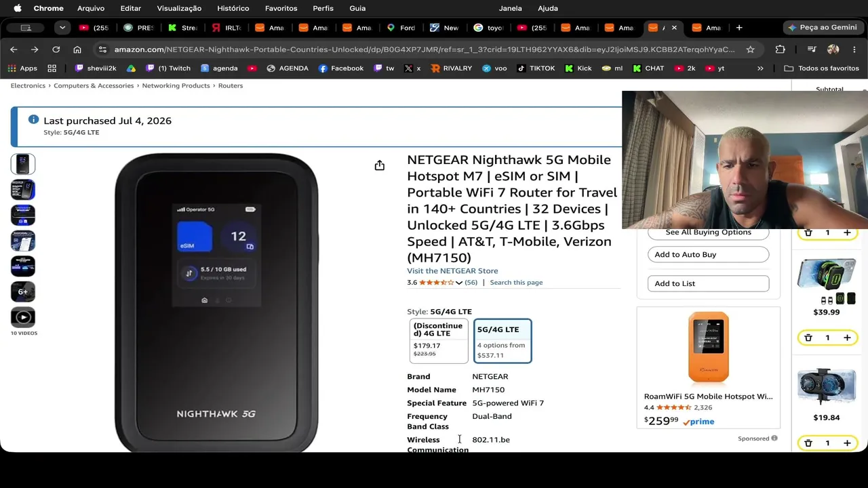Select the 5G/4G LTE style option

tap(502, 341)
